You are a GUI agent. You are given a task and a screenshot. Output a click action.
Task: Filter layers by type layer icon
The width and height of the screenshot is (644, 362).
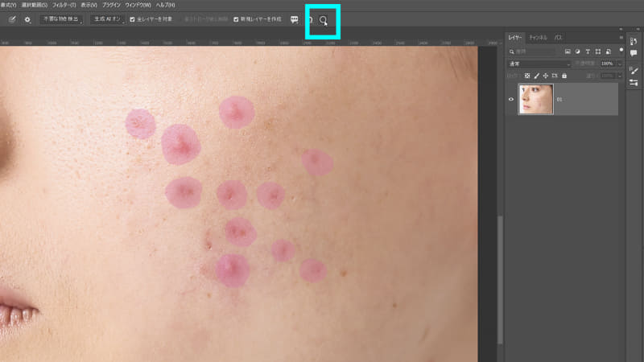pyautogui.click(x=588, y=51)
